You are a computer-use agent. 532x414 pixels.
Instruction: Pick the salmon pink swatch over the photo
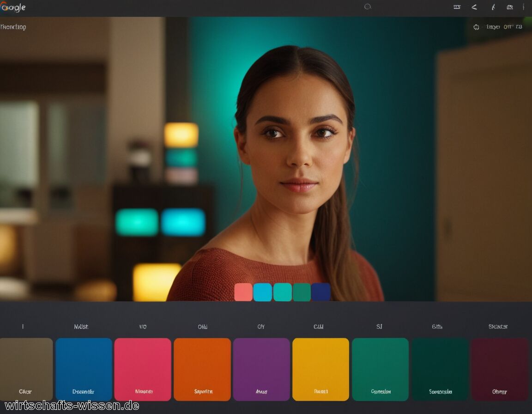point(243,292)
